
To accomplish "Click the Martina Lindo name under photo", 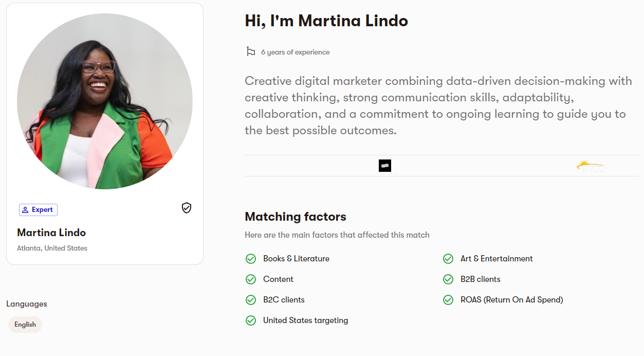I will (51, 233).
